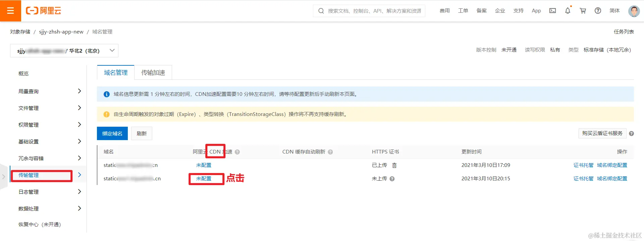Expand 基础设置 menu
Viewport: 644px width, 241px height.
(x=79, y=141)
